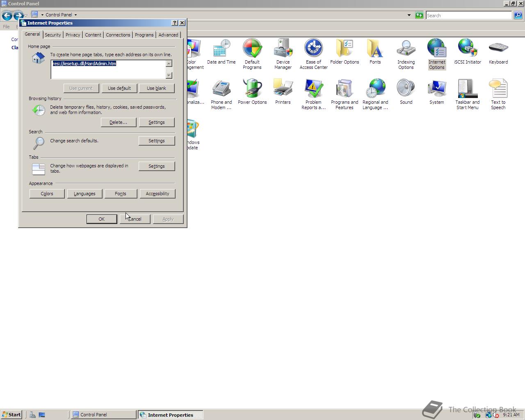The image size is (525, 420).
Task: Open Fonts folder icon
Action: click(375, 52)
